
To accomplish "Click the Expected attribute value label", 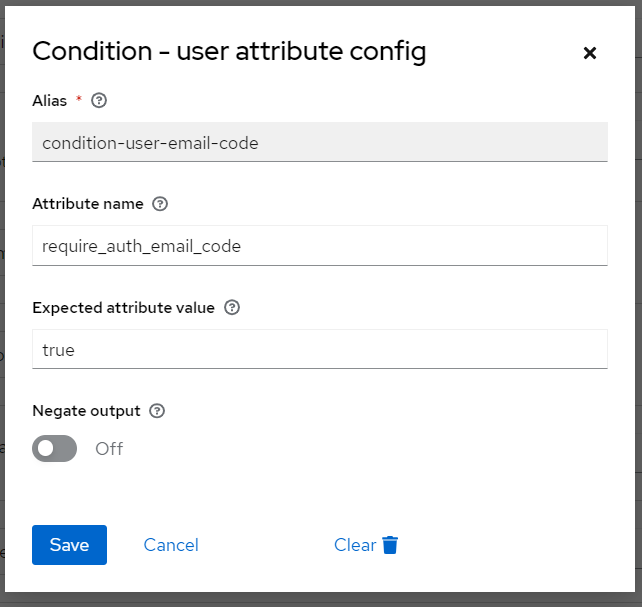I will point(123,308).
